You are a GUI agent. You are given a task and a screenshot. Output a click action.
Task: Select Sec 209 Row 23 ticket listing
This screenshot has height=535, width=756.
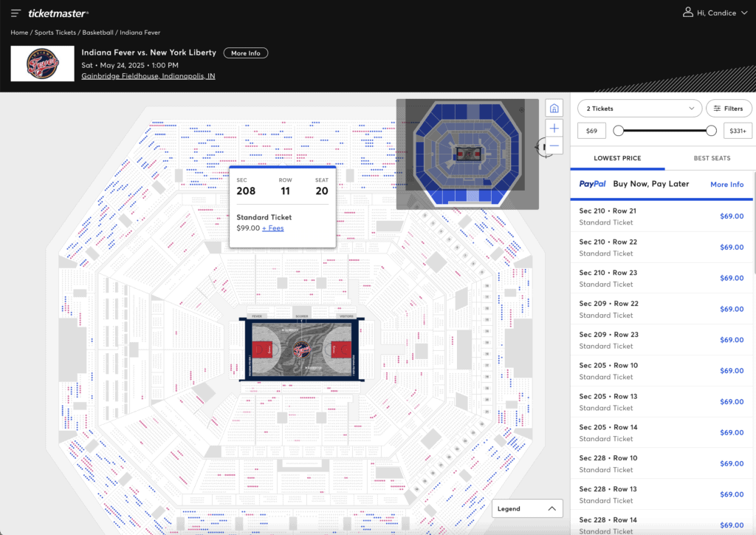[x=661, y=340]
